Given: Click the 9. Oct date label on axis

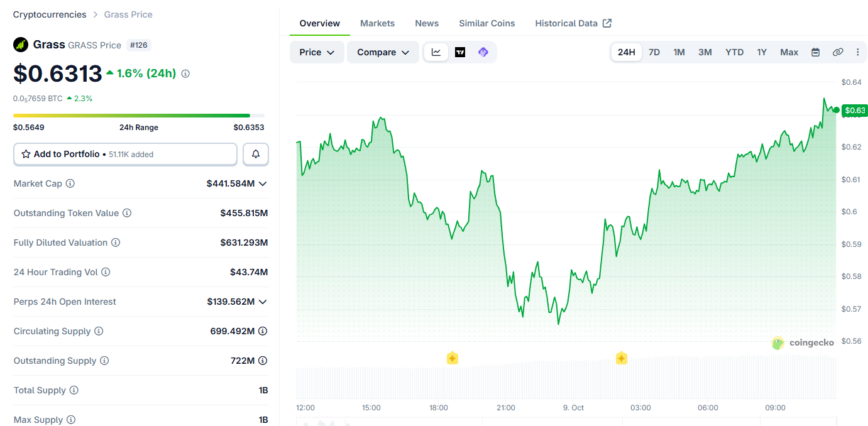Looking at the screenshot, I should (x=573, y=408).
